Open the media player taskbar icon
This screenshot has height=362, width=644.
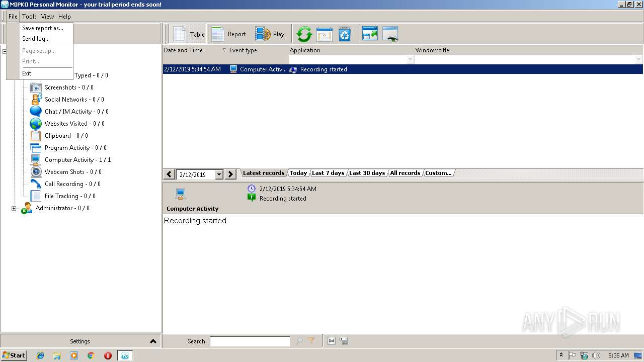(74, 355)
